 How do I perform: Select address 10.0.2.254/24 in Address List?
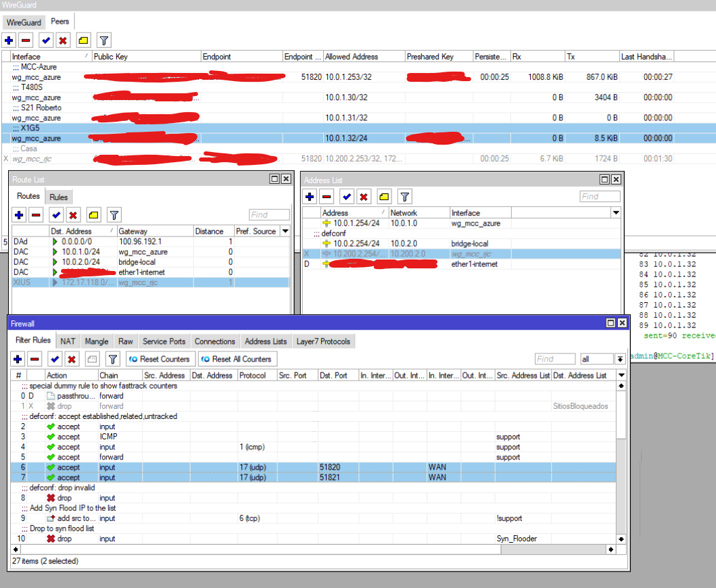click(461, 244)
